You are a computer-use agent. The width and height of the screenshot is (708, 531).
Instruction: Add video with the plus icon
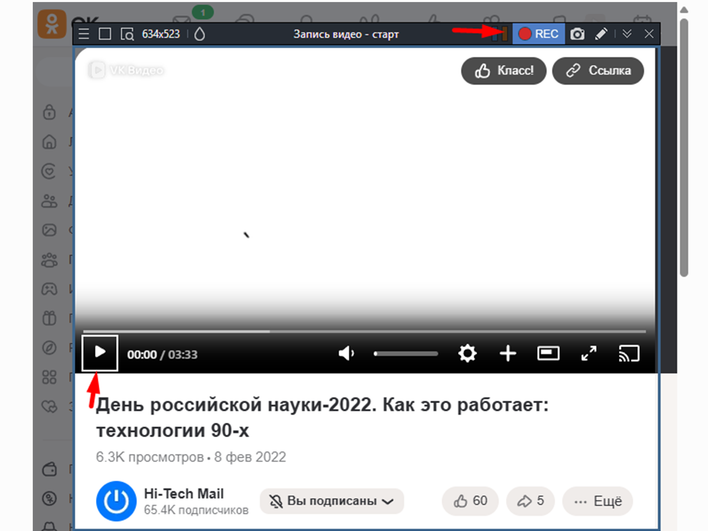click(x=508, y=353)
